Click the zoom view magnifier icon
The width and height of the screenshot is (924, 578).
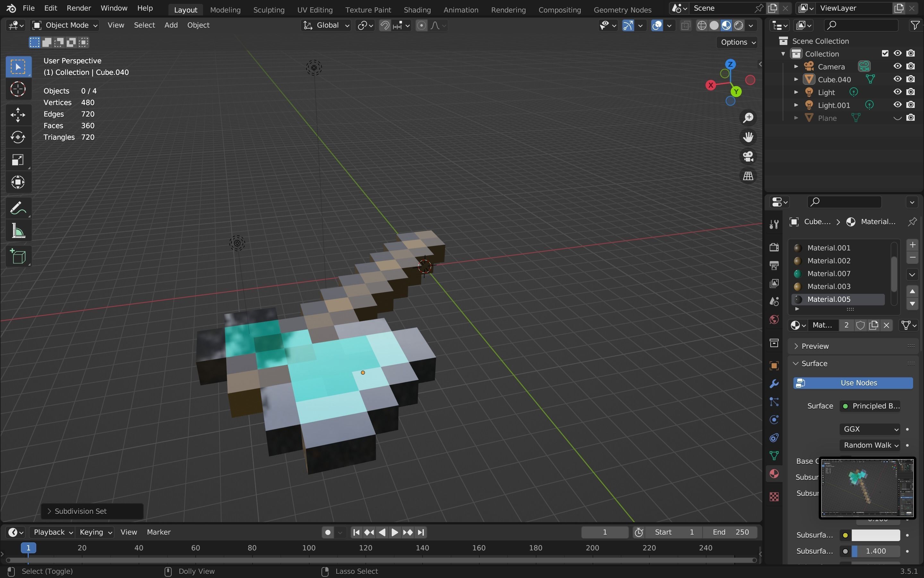(x=748, y=117)
